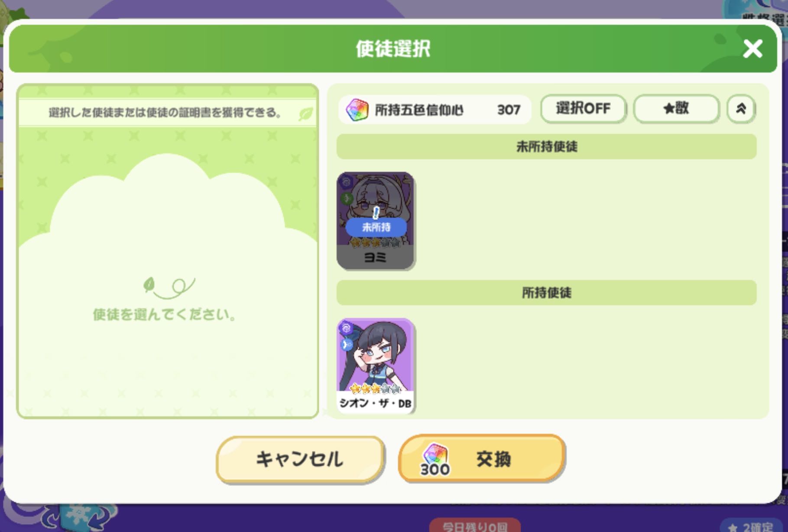
Task: Click the 未所持 badge on ヨミ
Action: tap(376, 227)
